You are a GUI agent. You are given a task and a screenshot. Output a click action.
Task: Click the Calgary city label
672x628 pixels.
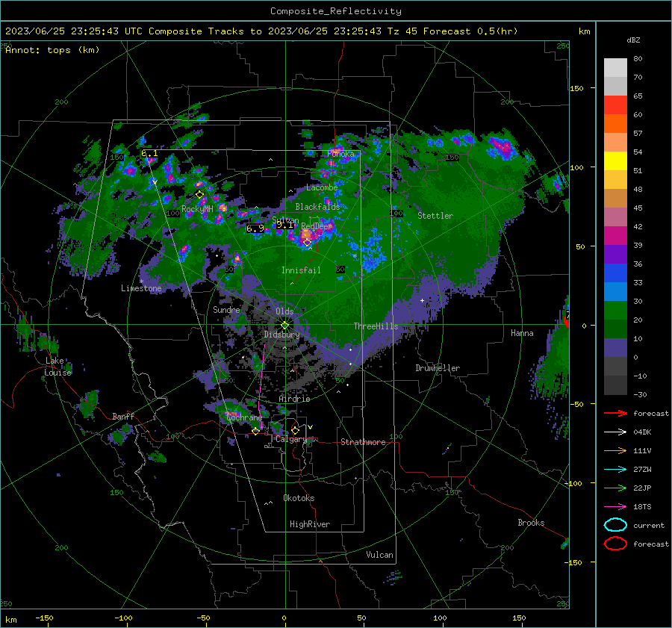291,439
